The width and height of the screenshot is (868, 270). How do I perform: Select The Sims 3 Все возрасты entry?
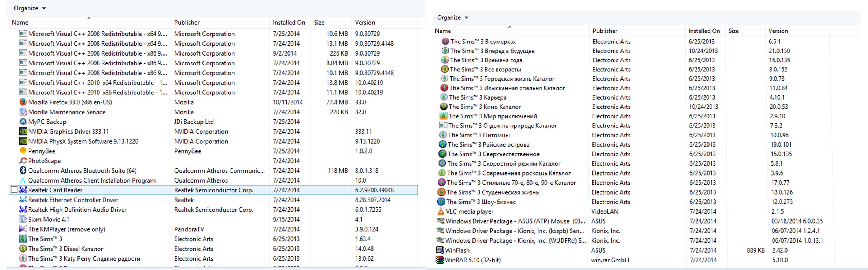(486, 70)
